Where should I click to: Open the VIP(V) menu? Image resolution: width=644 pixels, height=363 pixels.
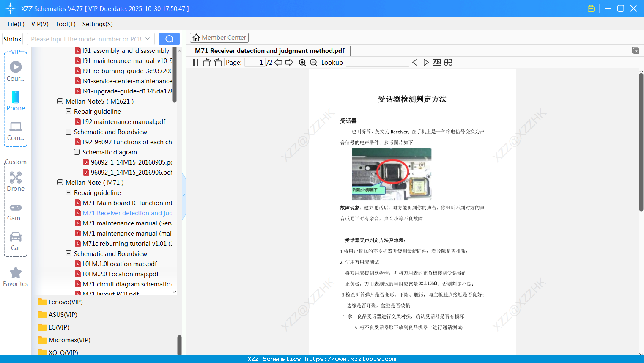(39, 24)
